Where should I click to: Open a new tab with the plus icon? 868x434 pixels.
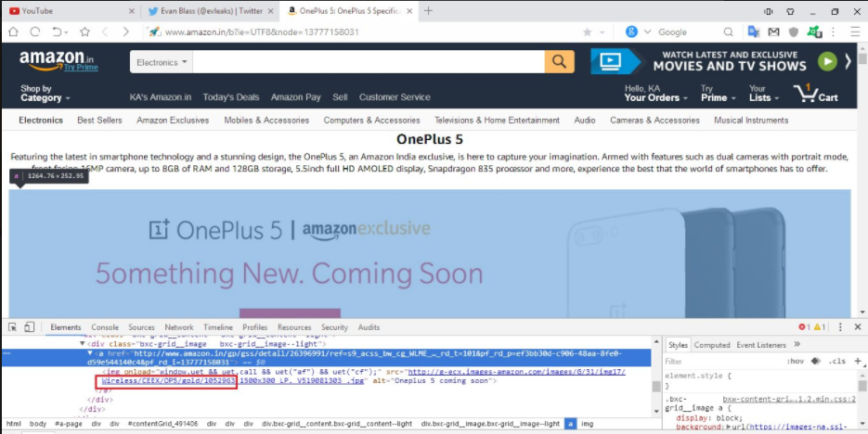pos(428,10)
